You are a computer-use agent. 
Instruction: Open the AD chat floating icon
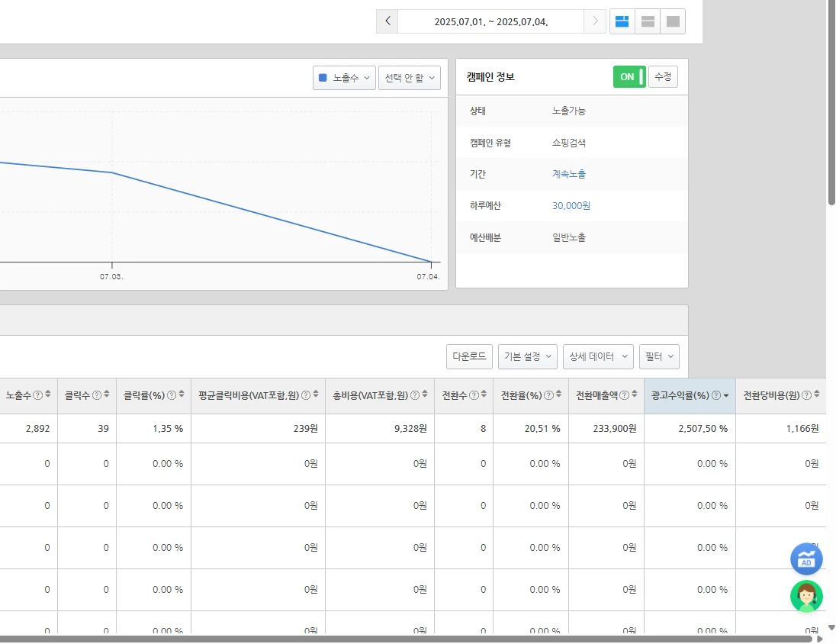pos(806,559)
